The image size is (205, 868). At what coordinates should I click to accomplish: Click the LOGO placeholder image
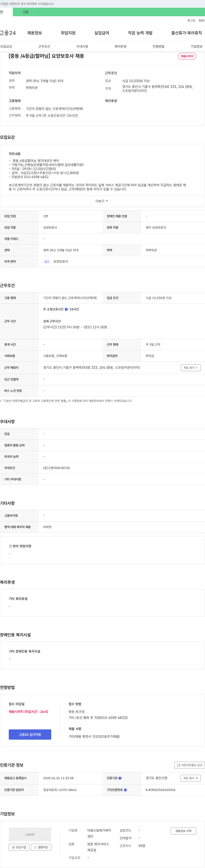[30, 834]
